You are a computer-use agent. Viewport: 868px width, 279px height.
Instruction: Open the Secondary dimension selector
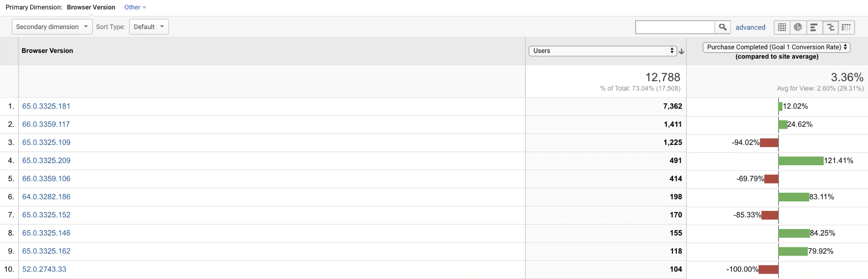52,26
